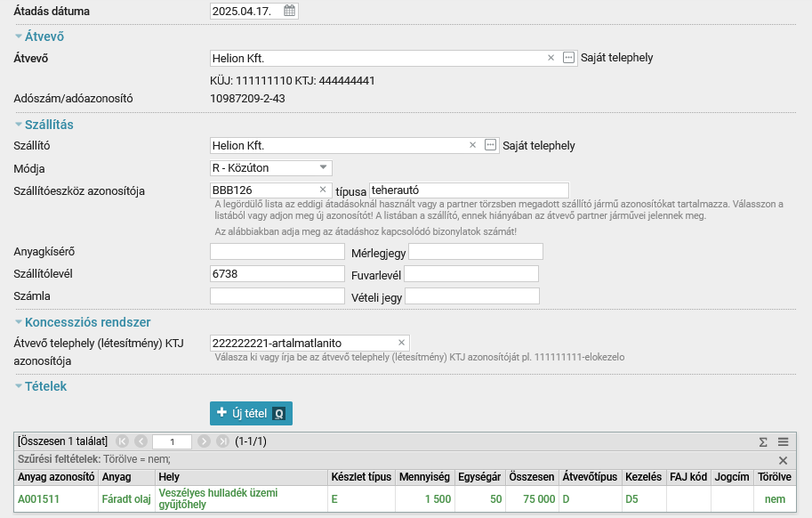This screenshot has height=518, width=812.
Task: Click Saját telephely next to Szállító
Action: pos(539,146)
